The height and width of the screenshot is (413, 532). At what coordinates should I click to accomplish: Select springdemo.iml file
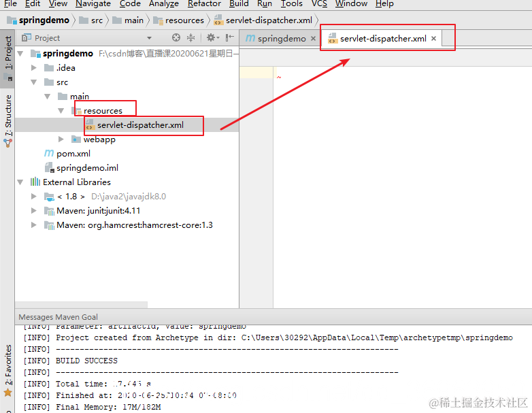[87, 168]
